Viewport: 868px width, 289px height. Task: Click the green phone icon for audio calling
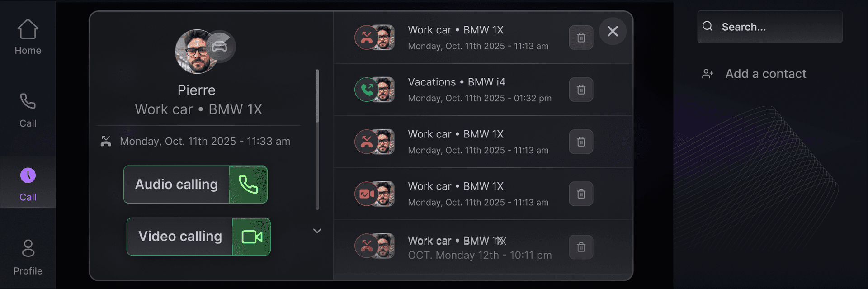(x=248, y=185)
